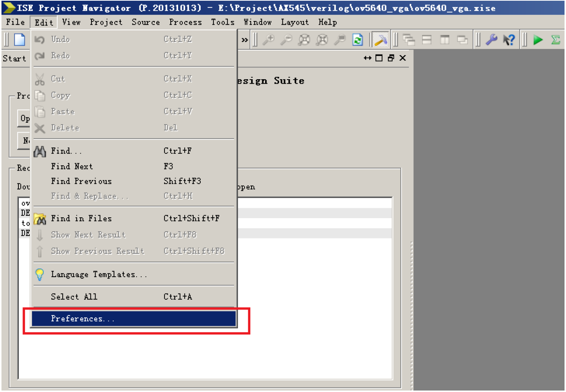This screenshot has width=566, height=392.
Task: Open the Tools menu
Action: 222,22
